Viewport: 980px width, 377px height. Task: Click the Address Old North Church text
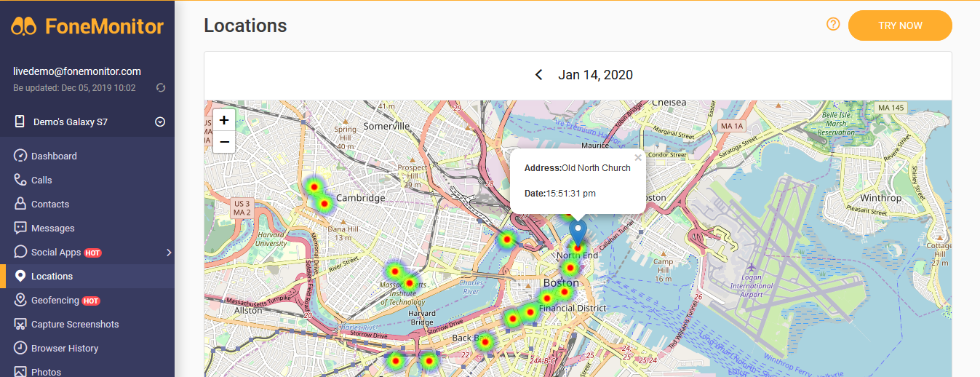(x=578, y=167)
